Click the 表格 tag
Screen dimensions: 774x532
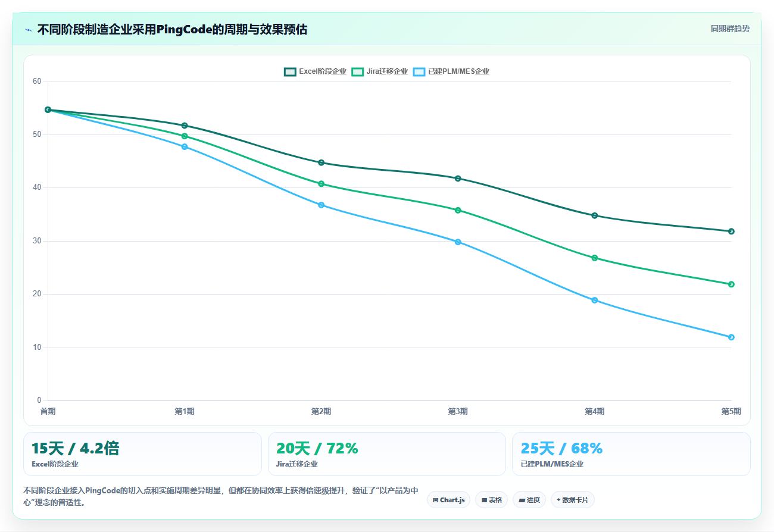point(491,500)
